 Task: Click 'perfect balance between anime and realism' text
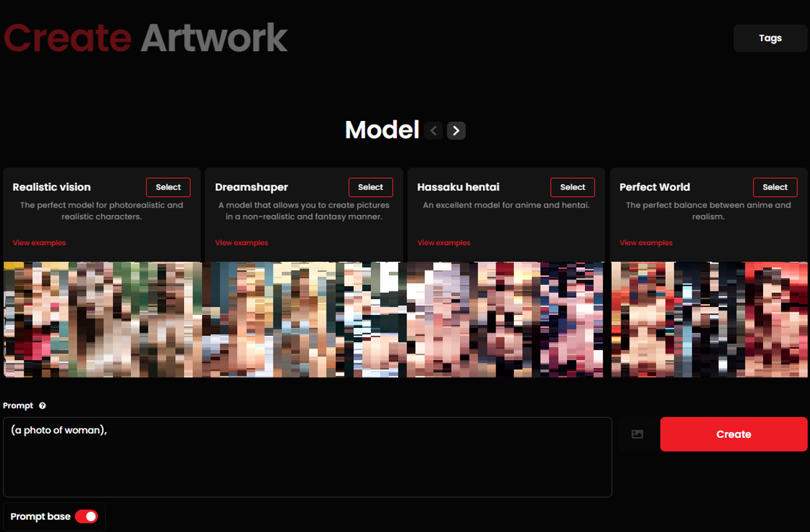click(x=709, y=211)
